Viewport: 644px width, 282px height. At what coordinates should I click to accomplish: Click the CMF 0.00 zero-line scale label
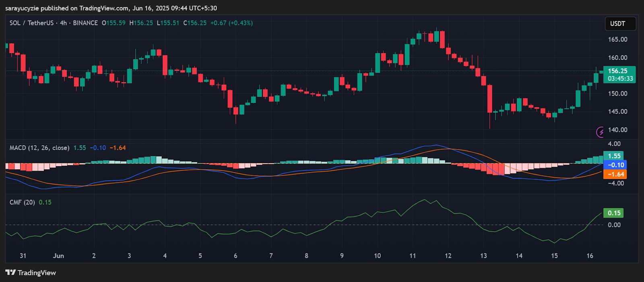pos(614,225)
